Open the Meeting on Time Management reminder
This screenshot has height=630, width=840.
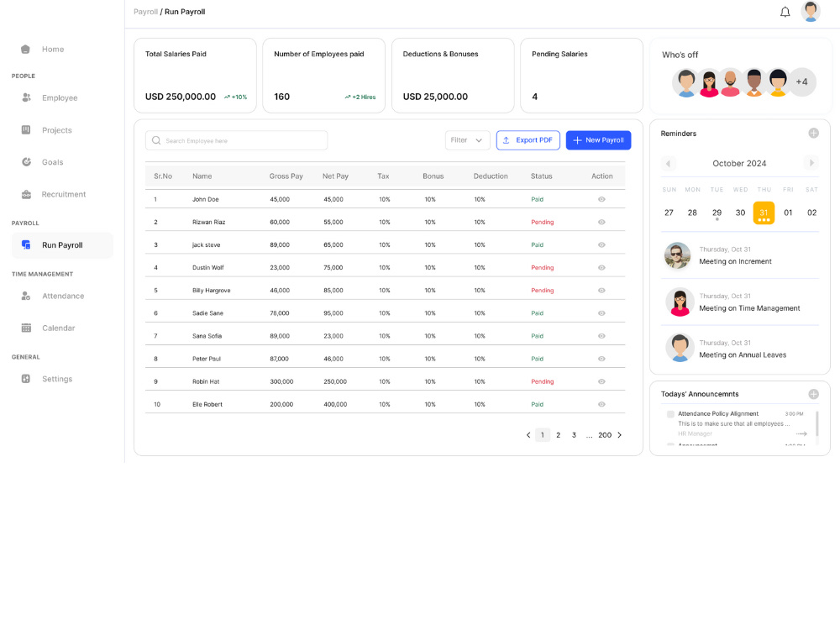pos(740,302)
